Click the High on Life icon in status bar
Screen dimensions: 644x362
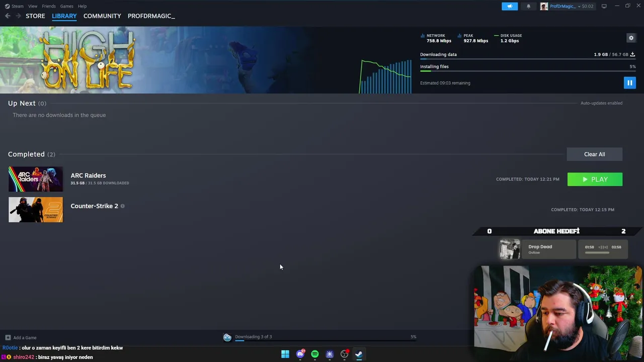(x=227, y=337)
